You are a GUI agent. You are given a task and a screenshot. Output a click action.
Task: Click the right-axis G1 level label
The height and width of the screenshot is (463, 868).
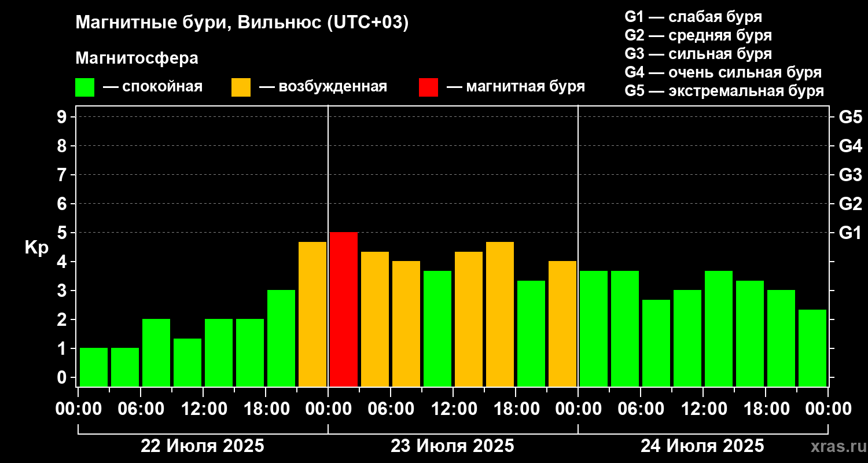pyautogui.click(x=850, y=233)
